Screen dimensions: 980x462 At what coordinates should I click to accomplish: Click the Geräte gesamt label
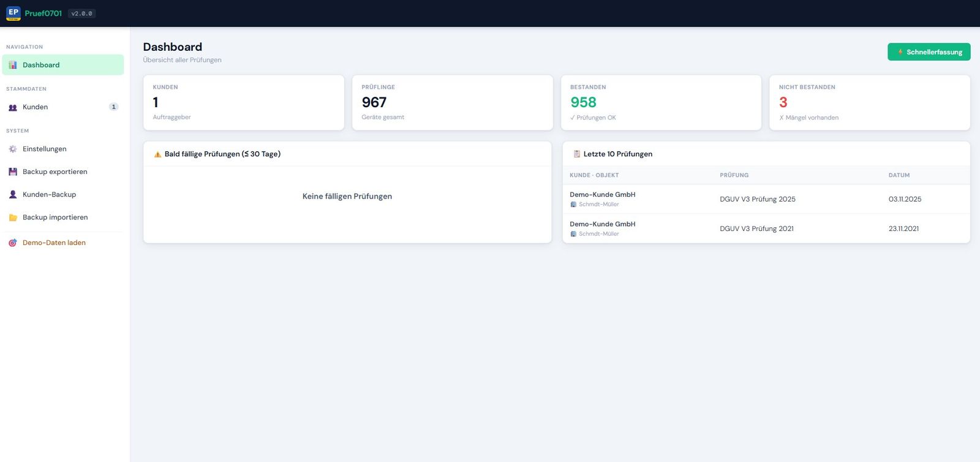pos(383,117)
